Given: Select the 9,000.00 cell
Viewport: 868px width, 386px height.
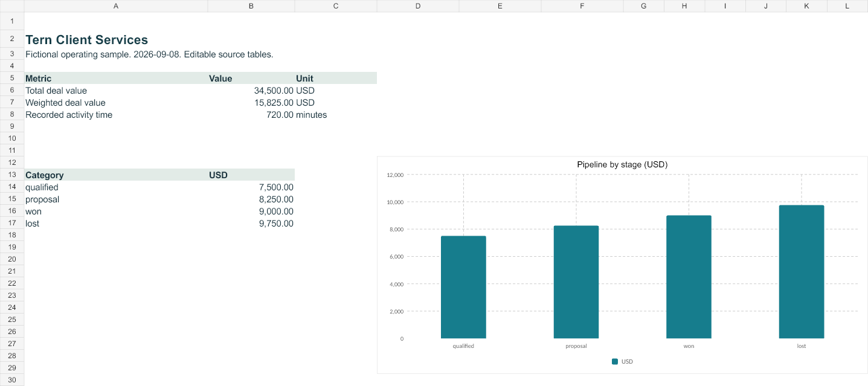Looking at the screenshot, I should click(251, 211).
